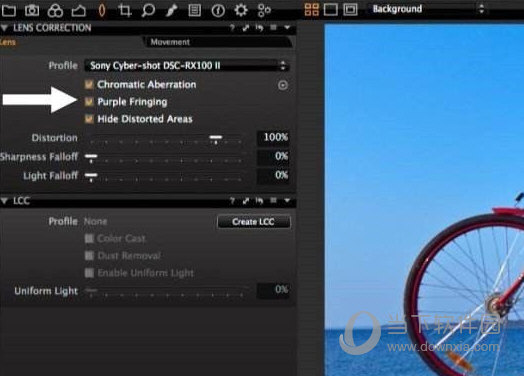
Task: Toggle the proof margin viewer icon
Action: coord(350,9)
